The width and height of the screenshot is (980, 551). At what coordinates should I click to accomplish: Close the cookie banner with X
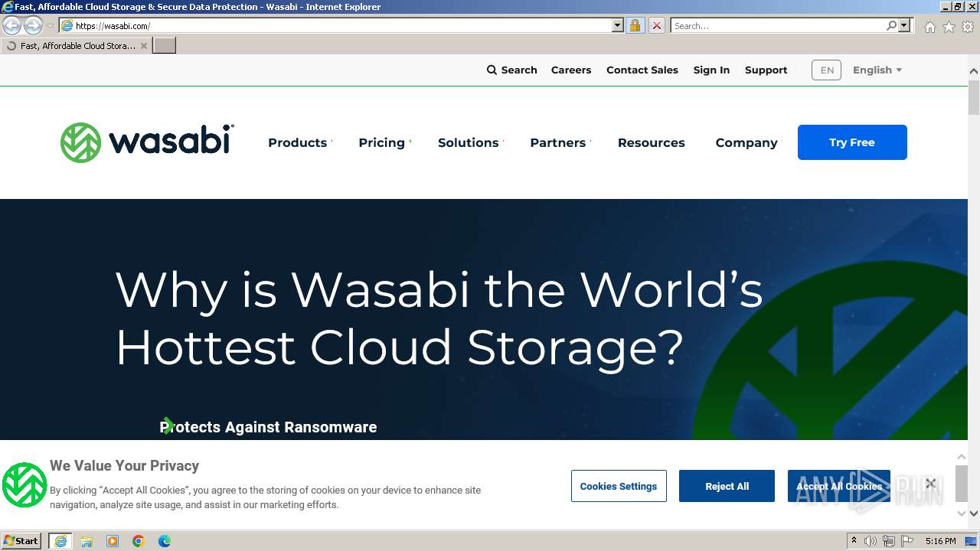[930, 483]
